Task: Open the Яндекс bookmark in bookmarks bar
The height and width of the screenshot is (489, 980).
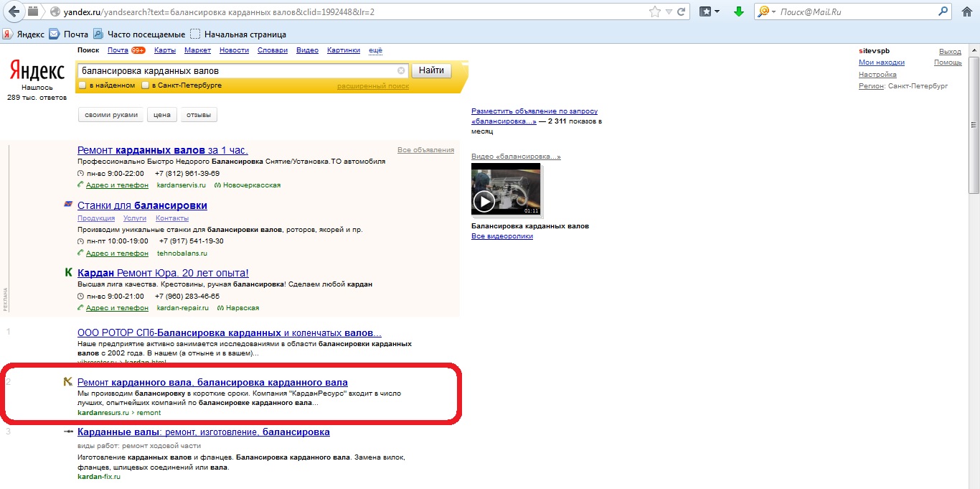Action: 23,34
